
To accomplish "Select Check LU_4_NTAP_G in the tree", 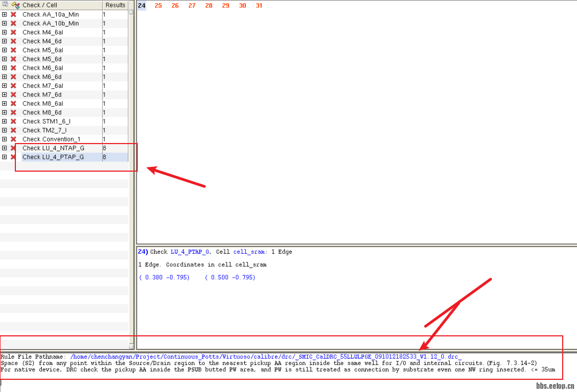I will 54,148.
